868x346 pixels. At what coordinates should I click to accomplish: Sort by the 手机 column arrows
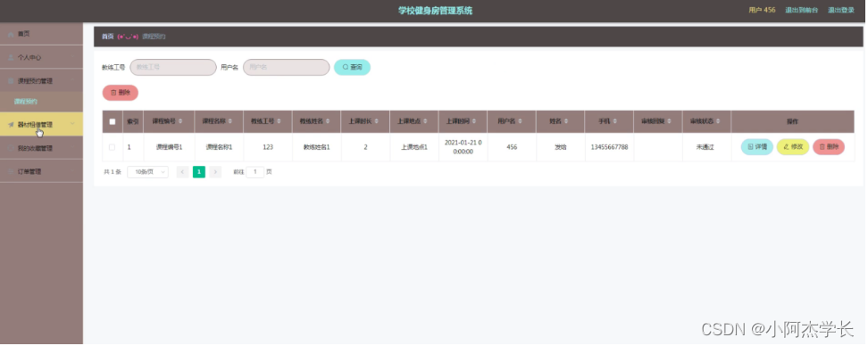(x=615, y=121)
